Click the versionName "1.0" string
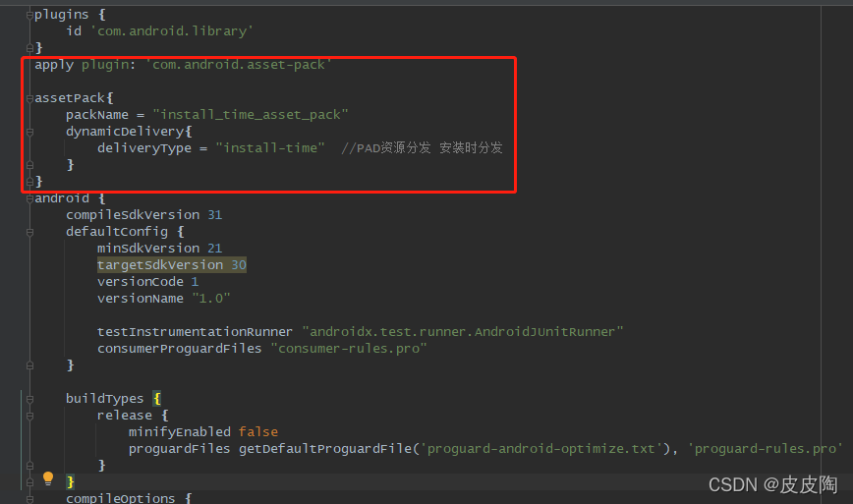This screenshot has height=504, width=853. pos(211,298)
